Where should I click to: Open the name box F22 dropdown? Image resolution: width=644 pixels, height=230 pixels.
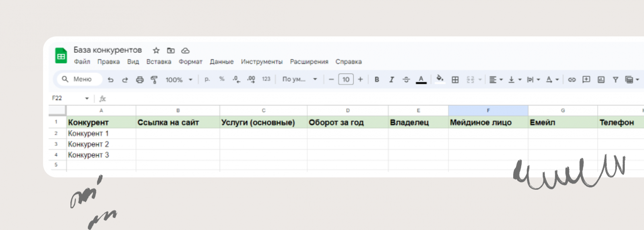[87, 98]
